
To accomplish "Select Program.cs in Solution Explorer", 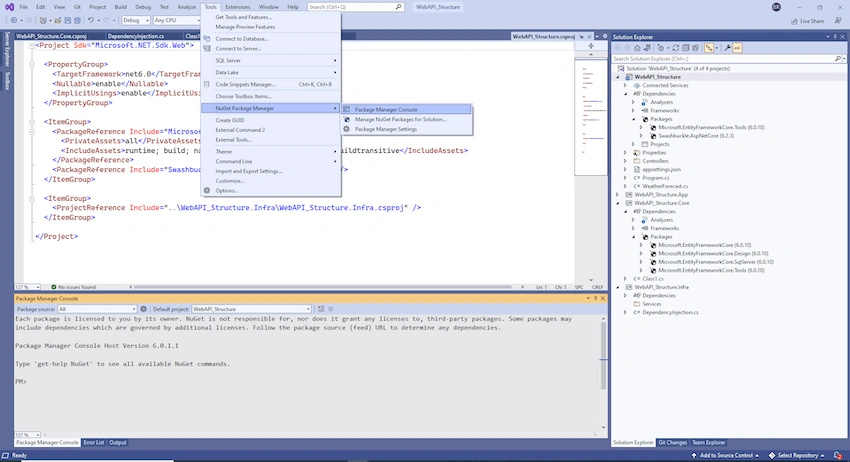I will click(655, 178).
